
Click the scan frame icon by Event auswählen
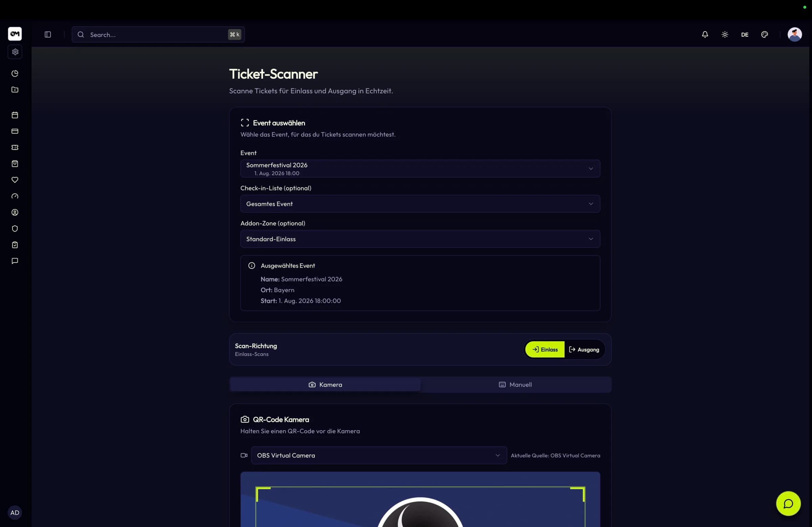point(245,123)
